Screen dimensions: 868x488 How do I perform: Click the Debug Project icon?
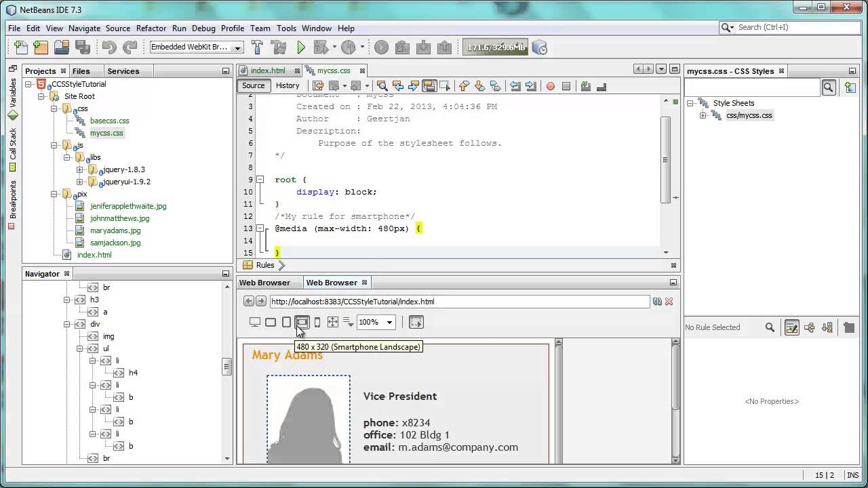pos(323,47)
